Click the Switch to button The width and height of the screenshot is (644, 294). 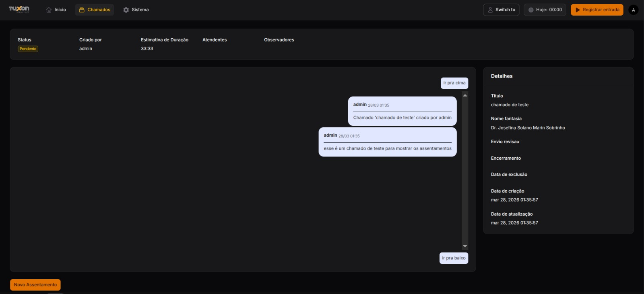(501, 10)
